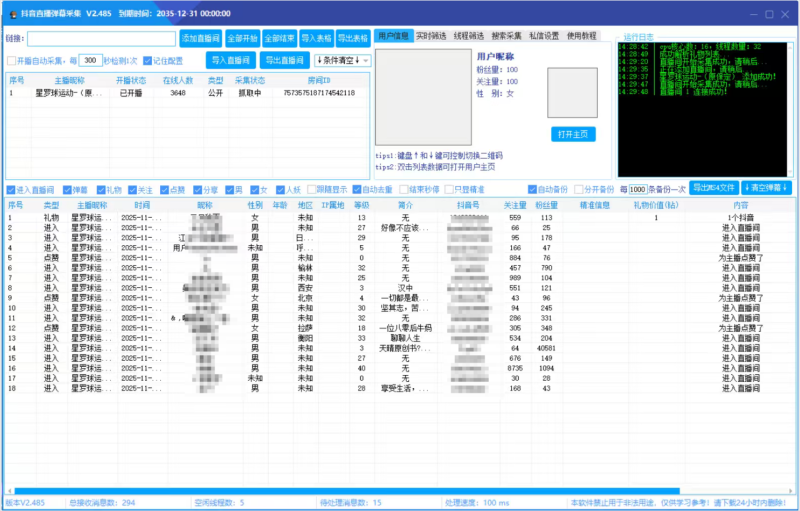
Task: Click the 添加直播间 button
Action: click(201, 38)
